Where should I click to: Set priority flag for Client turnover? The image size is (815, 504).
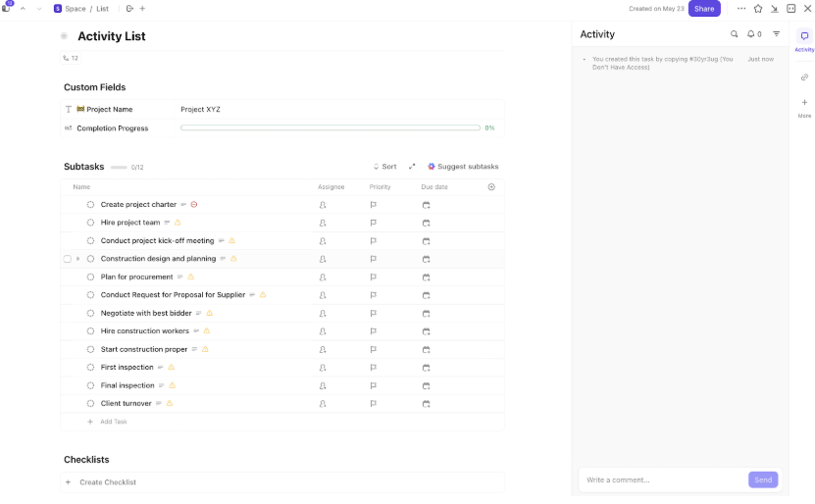pyautogui.click(x=374, y=404)
